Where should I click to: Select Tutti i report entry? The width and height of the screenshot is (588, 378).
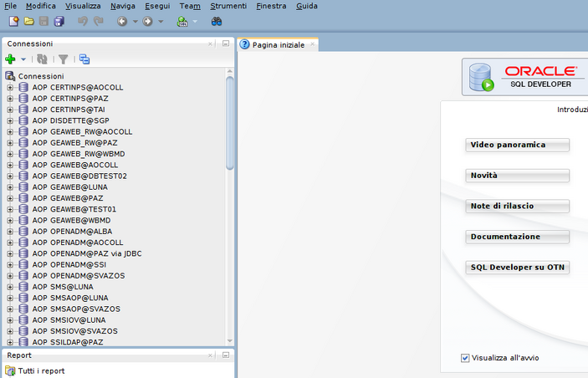[41, 370]
